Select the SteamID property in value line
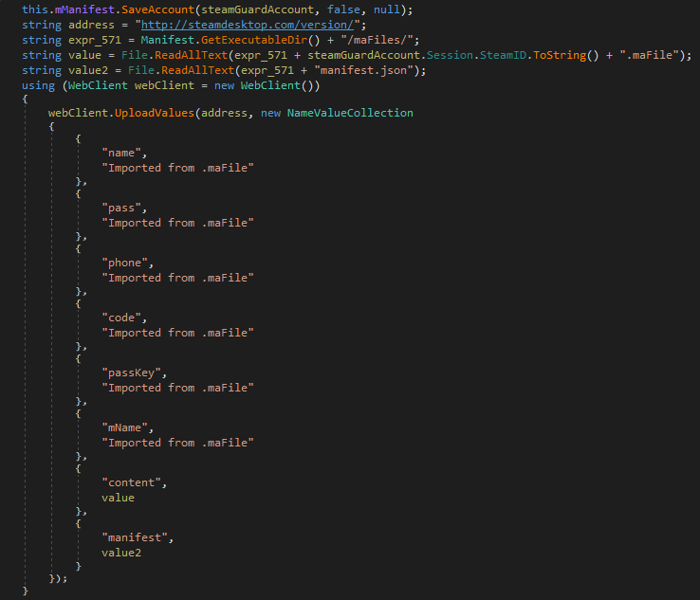Viewport: 700px width, 600px height. point(503,55)
